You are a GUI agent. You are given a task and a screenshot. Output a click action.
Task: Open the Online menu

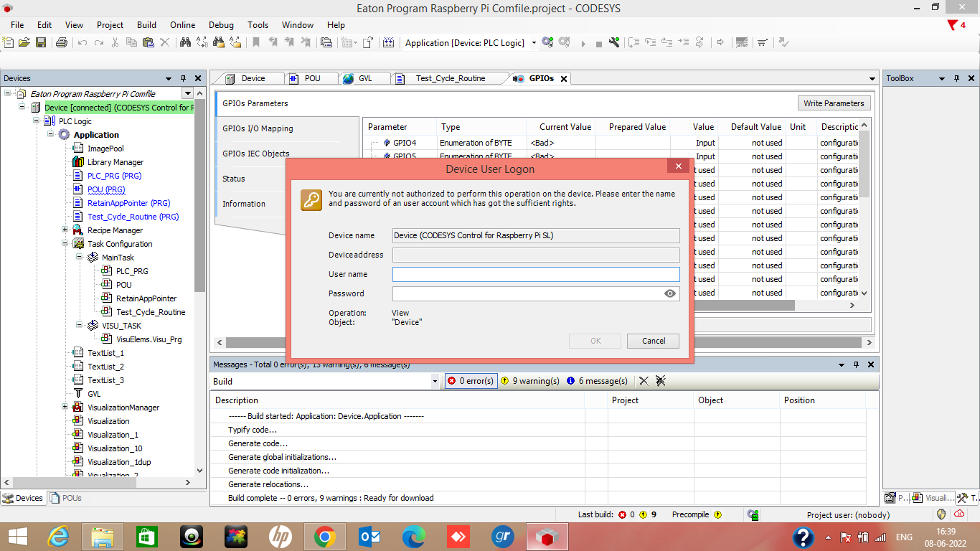(182, 25)
